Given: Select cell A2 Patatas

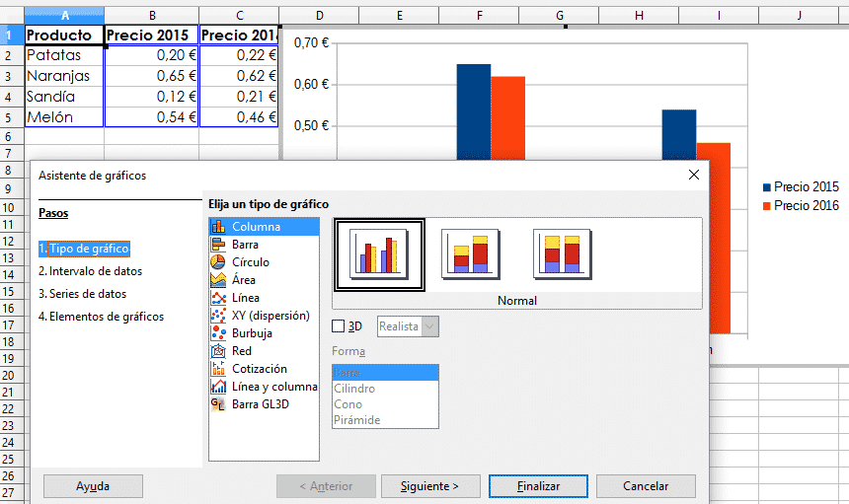Looking at the screenshot, I should (64, 55).
